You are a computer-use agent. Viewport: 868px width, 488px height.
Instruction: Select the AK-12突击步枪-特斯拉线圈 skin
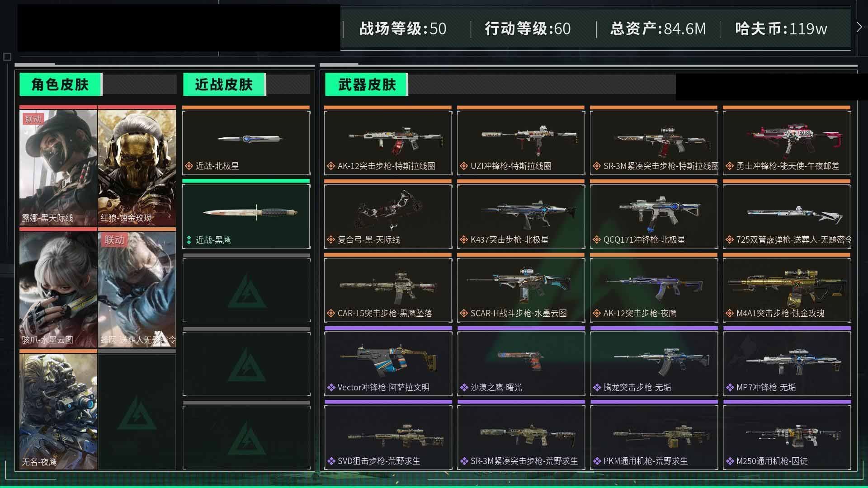click(x=388, y=142)
